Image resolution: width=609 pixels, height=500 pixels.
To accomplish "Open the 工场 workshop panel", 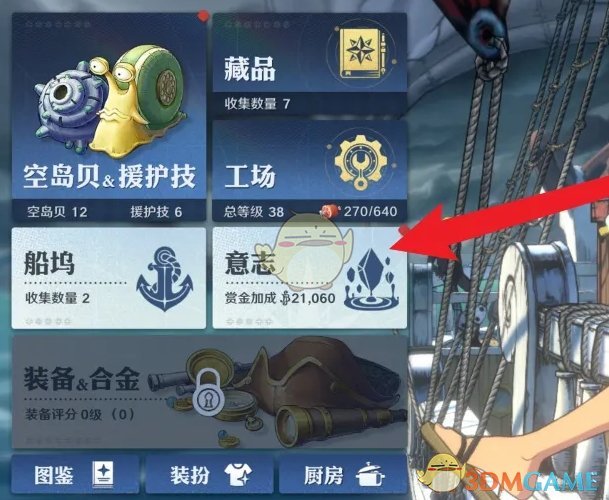I will [310, 171].
